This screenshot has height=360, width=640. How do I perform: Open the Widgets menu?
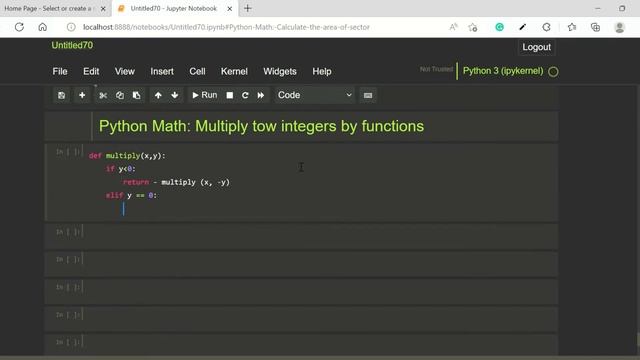(280, 71)
